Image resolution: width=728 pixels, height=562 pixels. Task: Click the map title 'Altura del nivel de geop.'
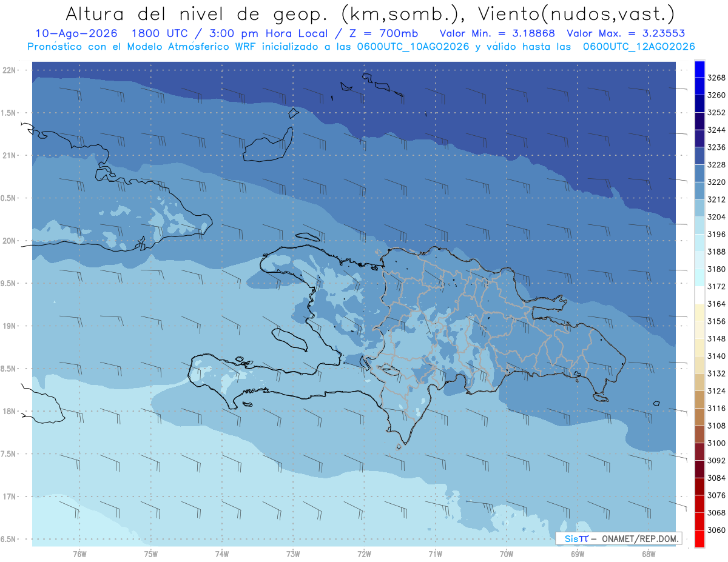click(x=197, y=13)
